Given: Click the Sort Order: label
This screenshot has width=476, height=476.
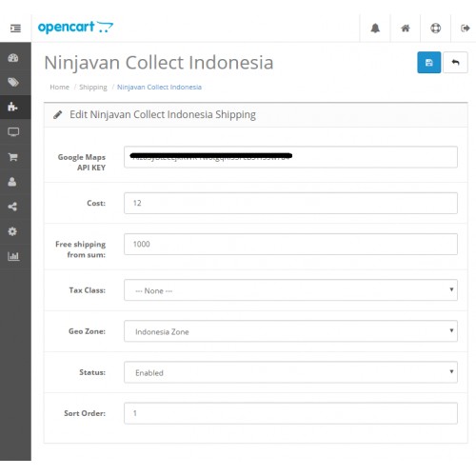Looking at the screenshot, I should [85, 413].
